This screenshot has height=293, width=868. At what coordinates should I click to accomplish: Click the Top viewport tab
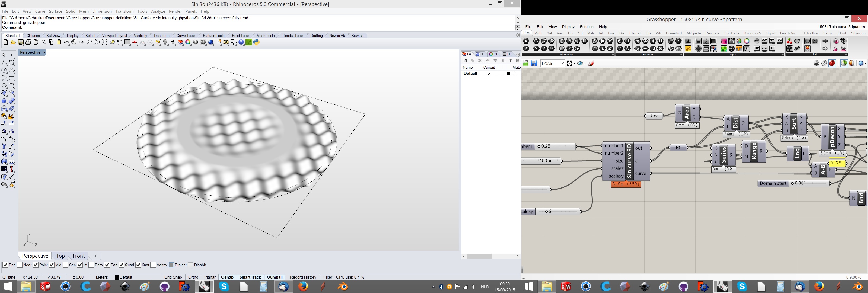coord(60,256)
